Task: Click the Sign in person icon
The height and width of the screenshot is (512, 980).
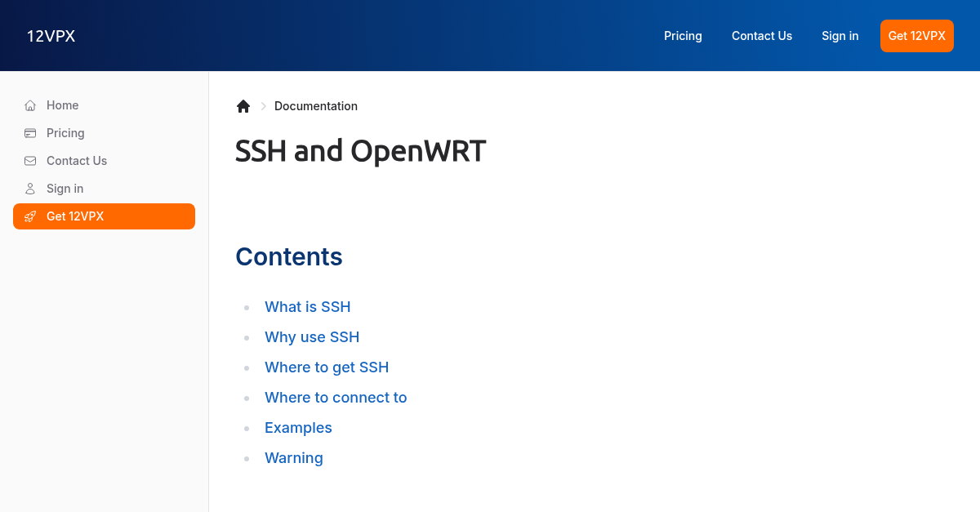Action: tap(30, 189)
